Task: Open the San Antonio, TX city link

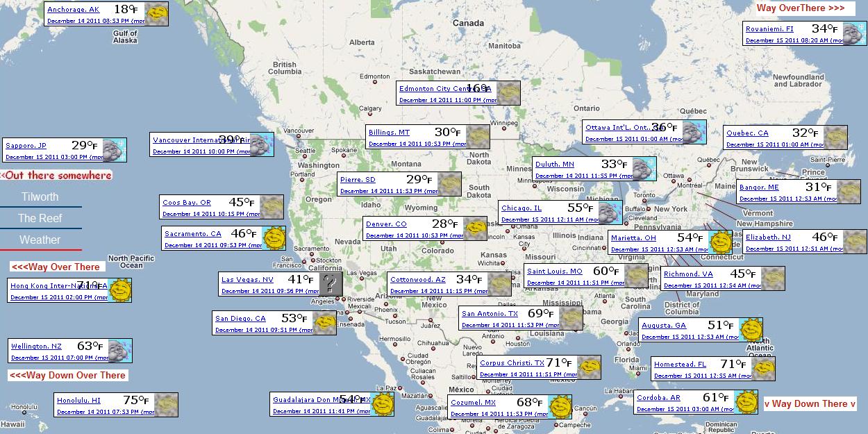Action: pyautogui.click(x=490, y=314)
